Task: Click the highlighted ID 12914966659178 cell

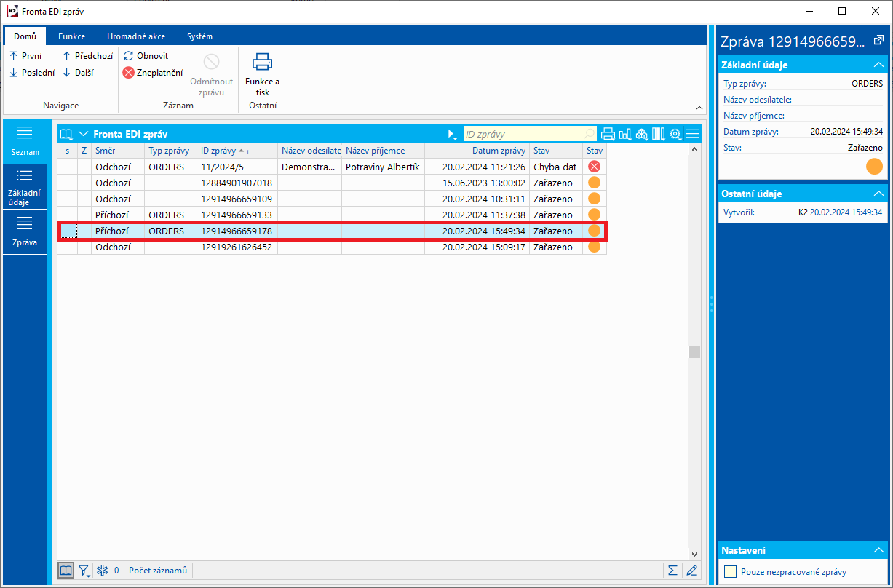Action: pyautogui.click(x=237, y=231)
